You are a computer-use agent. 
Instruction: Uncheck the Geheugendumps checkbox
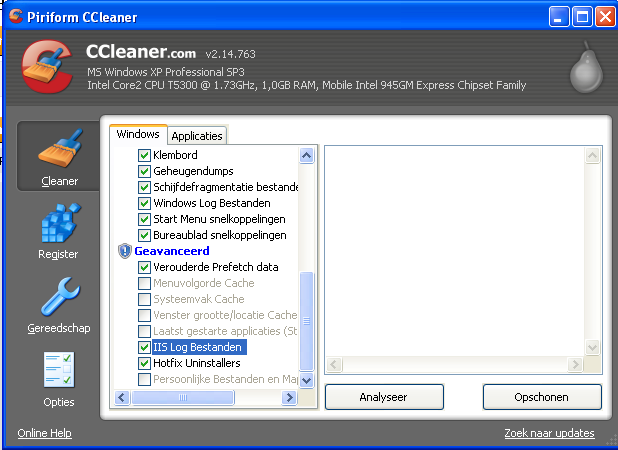[x=144, y=171]
